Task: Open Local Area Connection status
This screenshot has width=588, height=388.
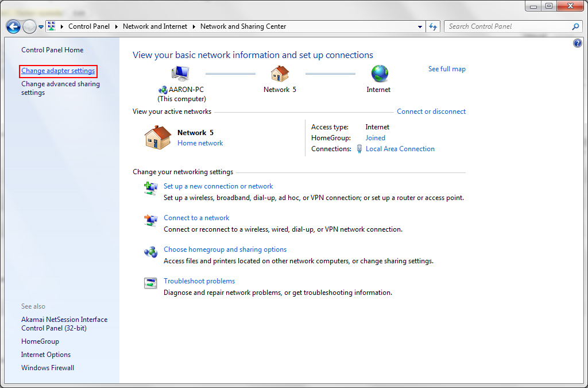Action: pos(400,149)
